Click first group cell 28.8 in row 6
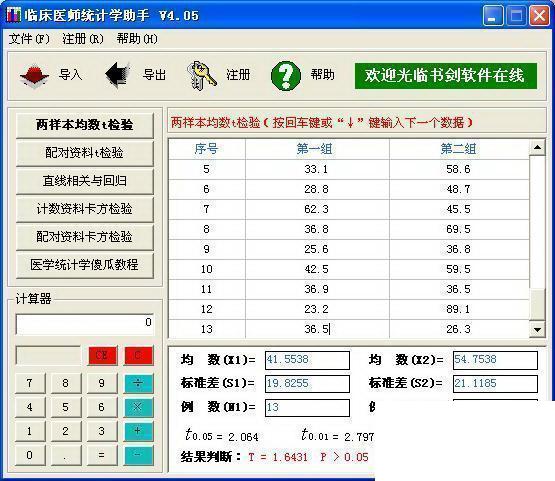Screen dimensions: 555x481 (x=317, y=189)
